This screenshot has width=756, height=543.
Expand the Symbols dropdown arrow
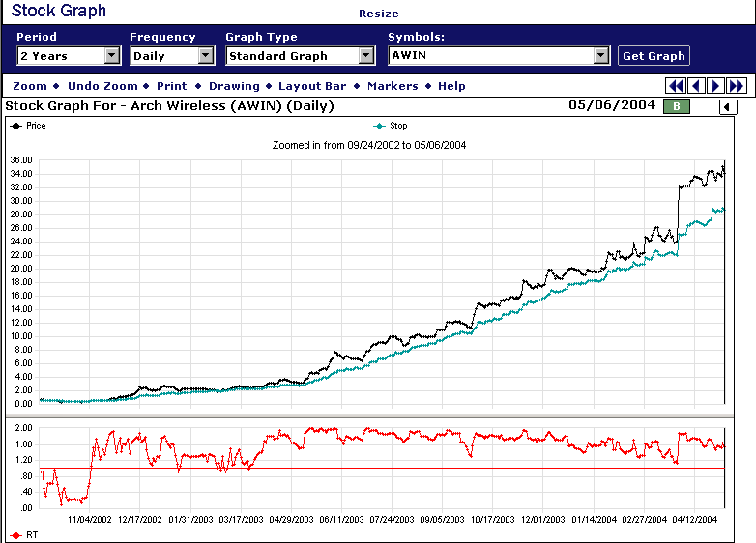tap(601, 56)
